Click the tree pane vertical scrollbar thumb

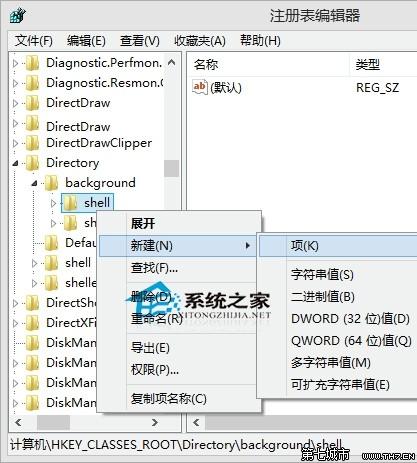click(172, 168)
